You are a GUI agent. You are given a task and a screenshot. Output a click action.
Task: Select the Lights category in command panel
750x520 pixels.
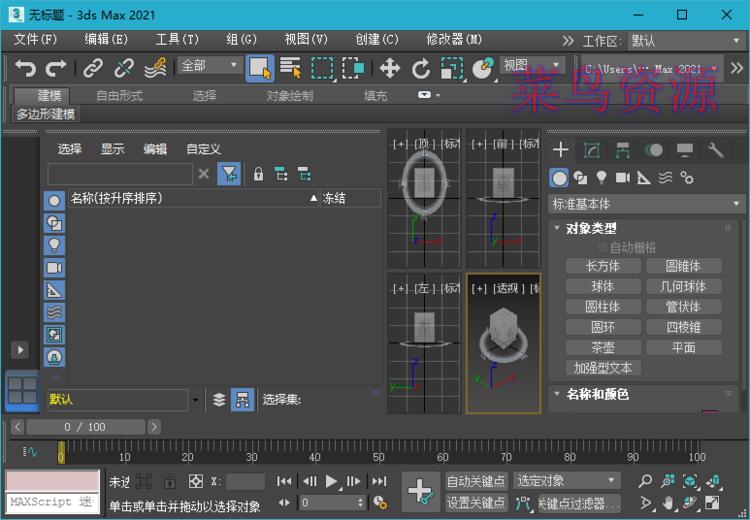601,178
